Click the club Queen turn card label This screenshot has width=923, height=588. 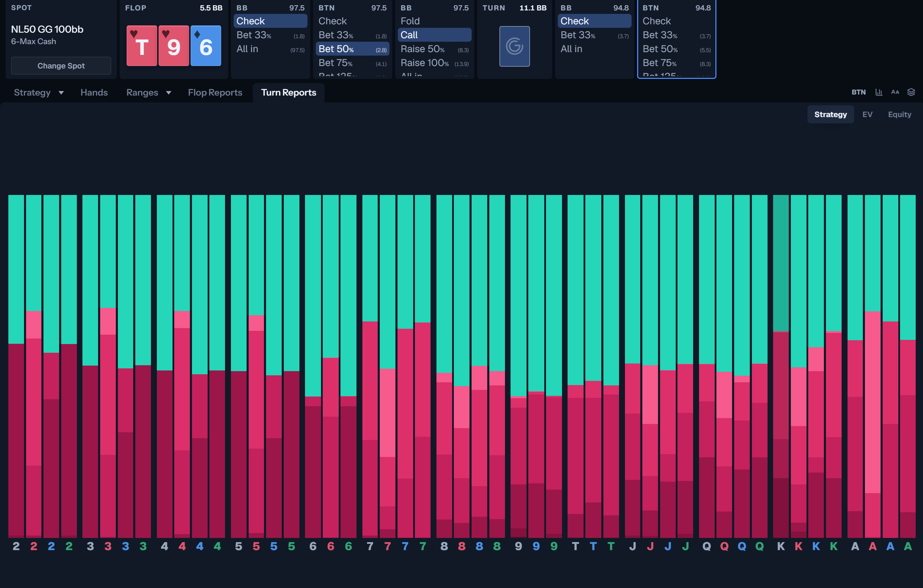click(759, 546)
